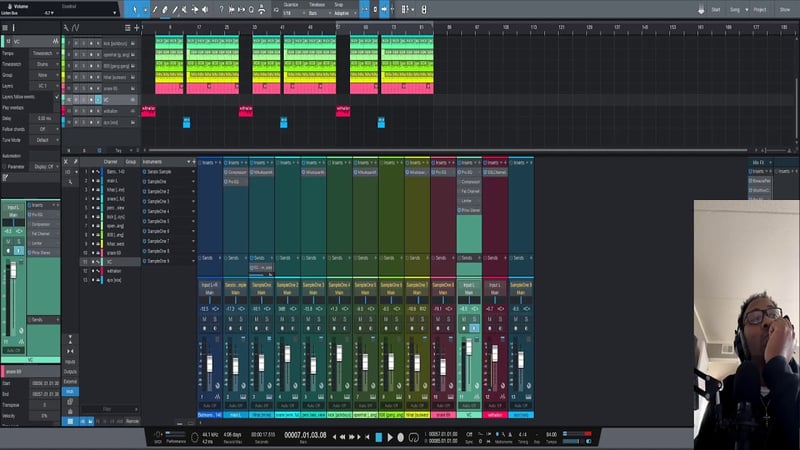Solo the Input L+R mixer channel
This screenshot has height=450, width=800.
click(215, 321)
